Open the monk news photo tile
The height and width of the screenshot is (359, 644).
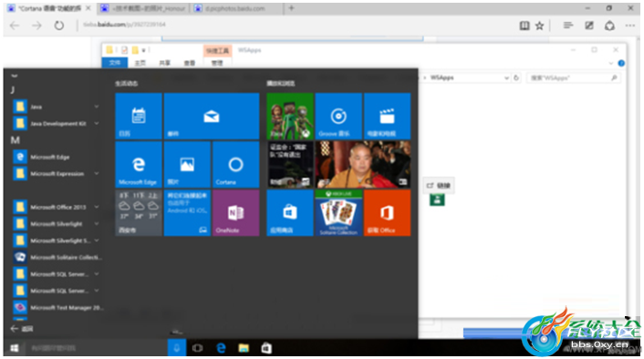[363, 165]
